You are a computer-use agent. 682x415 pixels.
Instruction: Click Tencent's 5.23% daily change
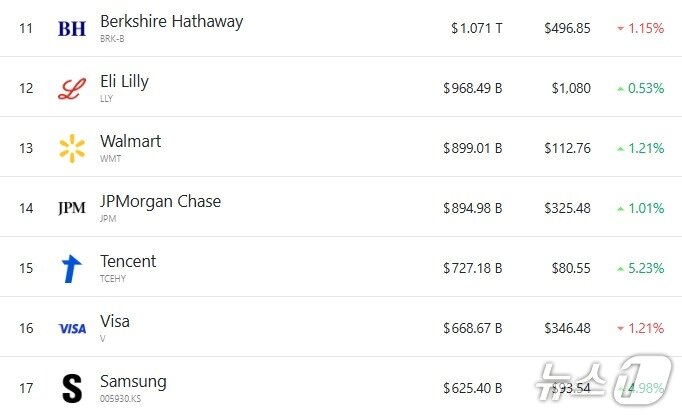(x=645, y=268)
